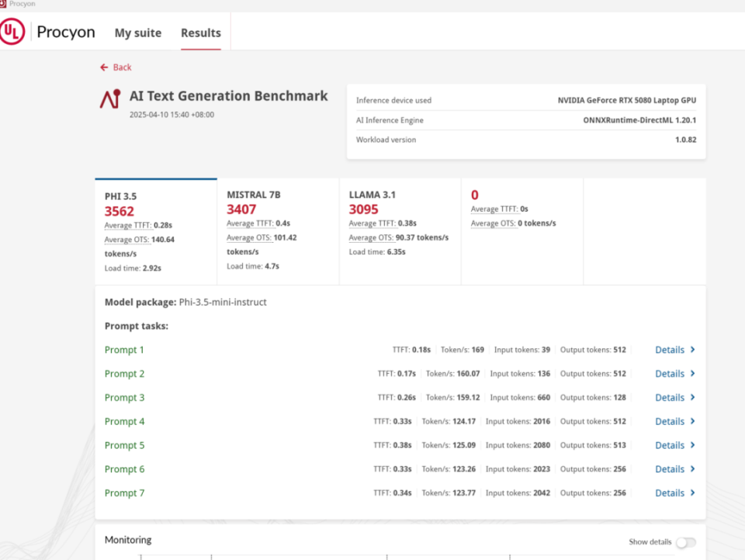Click the Model package Phi-3.5-mini-instruct text
Screen dimensions: 745x560
pos(185,302)
